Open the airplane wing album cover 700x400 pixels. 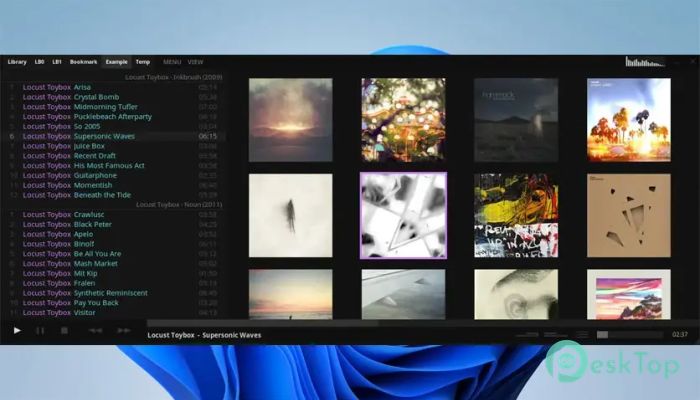(403, 294)
